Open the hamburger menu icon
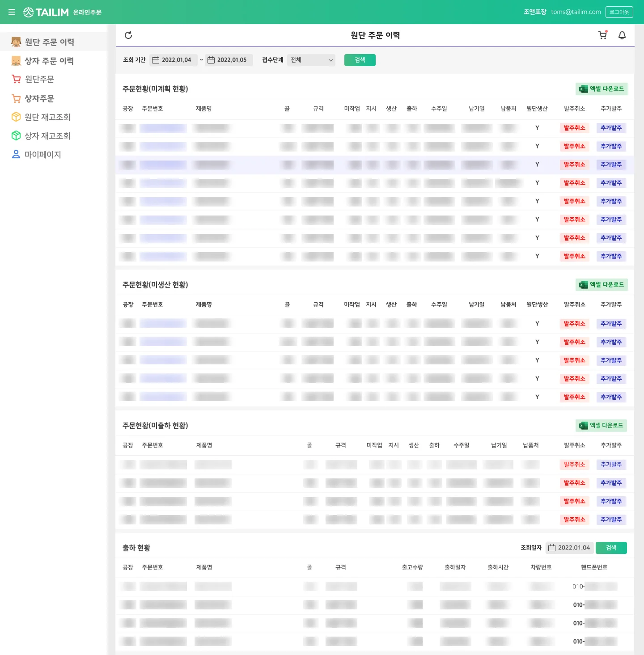This screenshot has width=644, height=655. 12,12
